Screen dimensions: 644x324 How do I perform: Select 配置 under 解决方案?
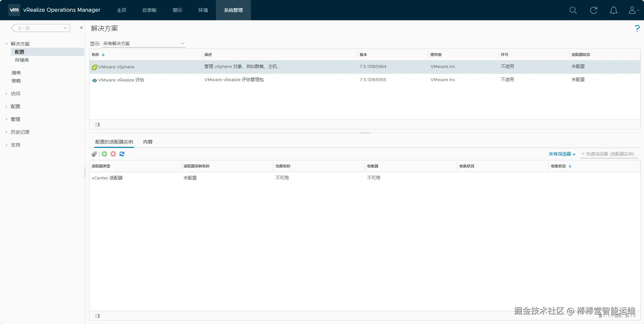click(47, 52)
